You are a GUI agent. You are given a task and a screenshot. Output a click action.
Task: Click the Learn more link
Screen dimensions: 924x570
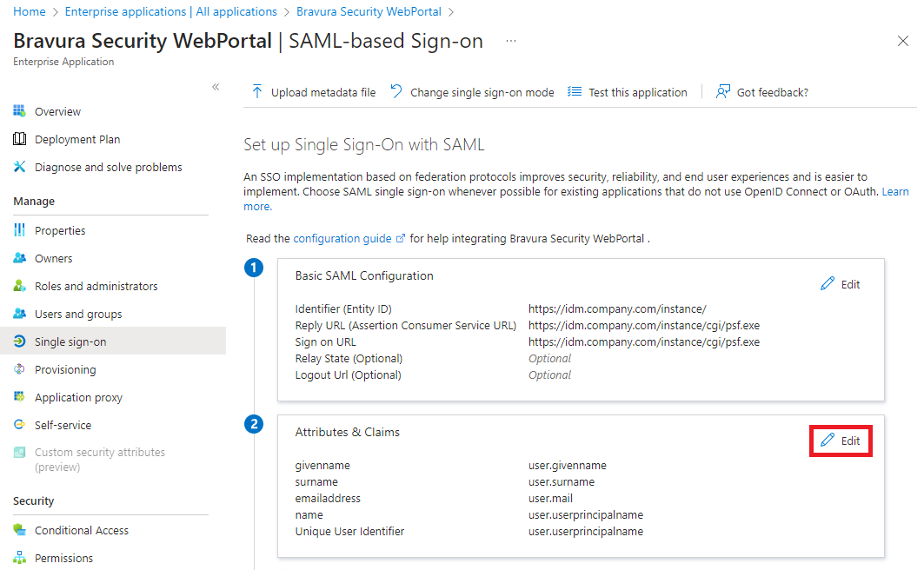coord(895,190)
